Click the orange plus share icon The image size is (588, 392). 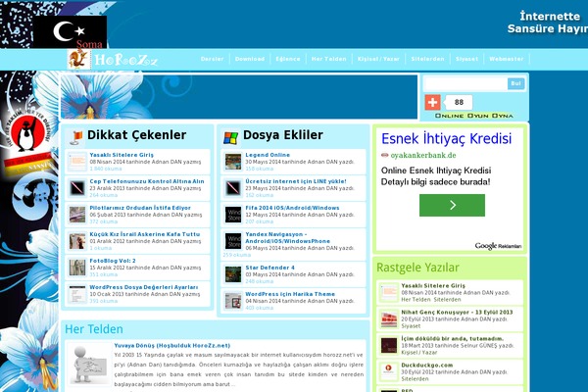[432, 102]
